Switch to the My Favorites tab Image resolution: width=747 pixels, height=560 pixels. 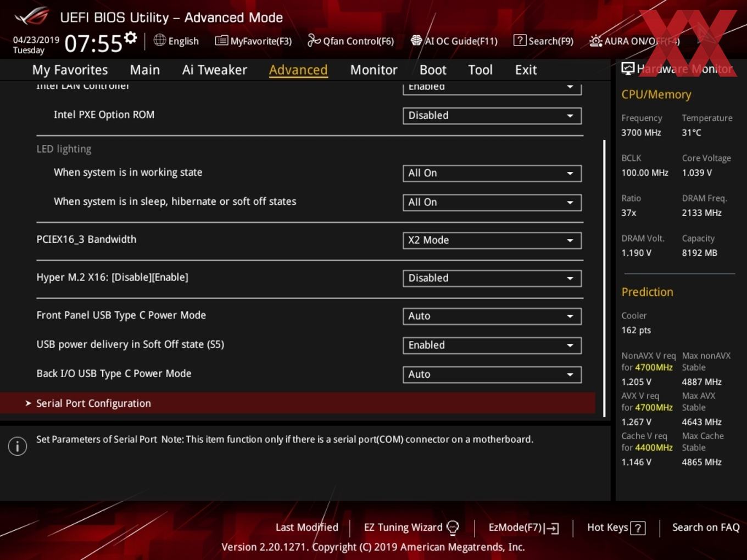pos(70,70)
